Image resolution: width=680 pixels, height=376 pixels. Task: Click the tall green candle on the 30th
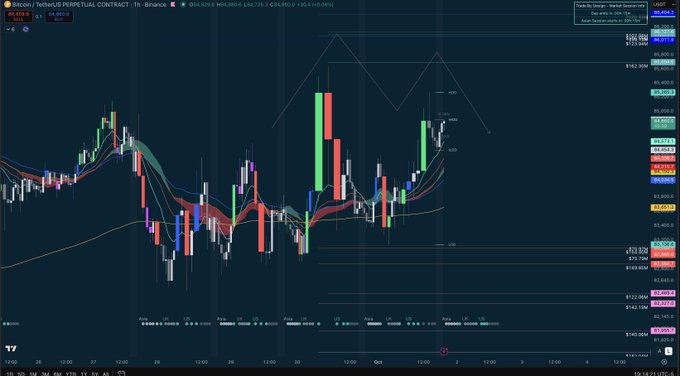[319, 141]
